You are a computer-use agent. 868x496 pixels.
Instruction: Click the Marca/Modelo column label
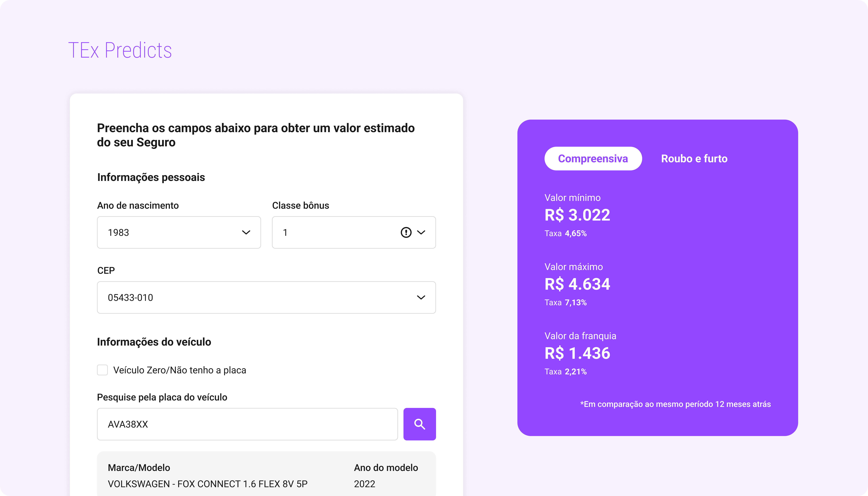pyautogui.click(x=139, y=468)
